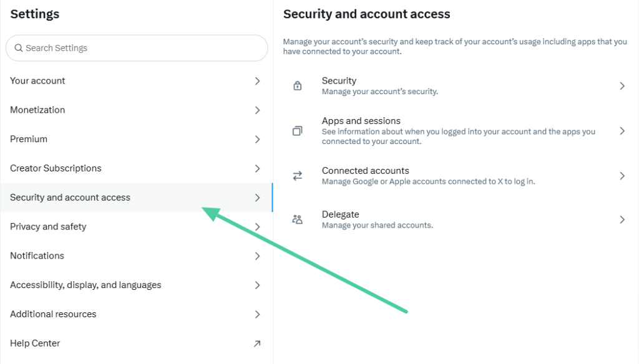Open Notifications settings
The height and width of the screenshot is (364, 639).
136,256
